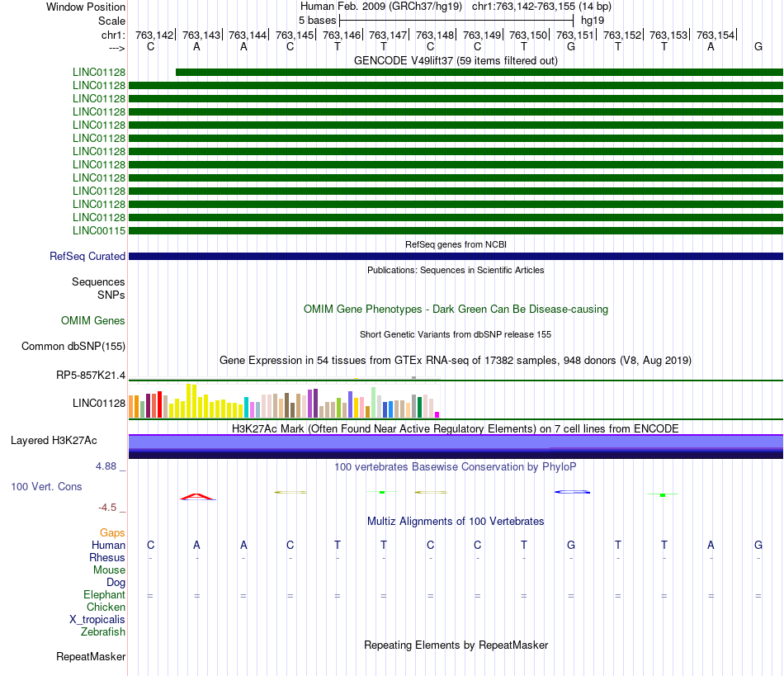784x676 pixels.
Task: Click the Human alignment row label
Action: tap(108, 545)
